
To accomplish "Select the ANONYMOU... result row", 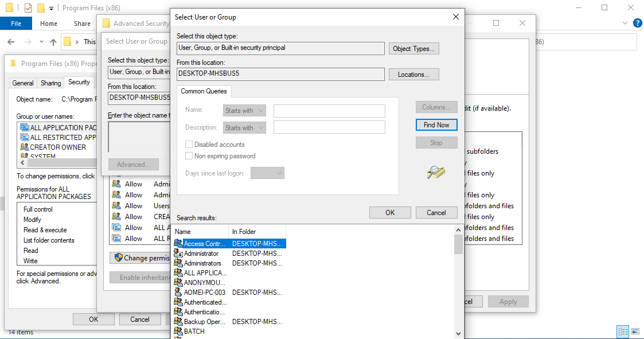I will 229,283.
